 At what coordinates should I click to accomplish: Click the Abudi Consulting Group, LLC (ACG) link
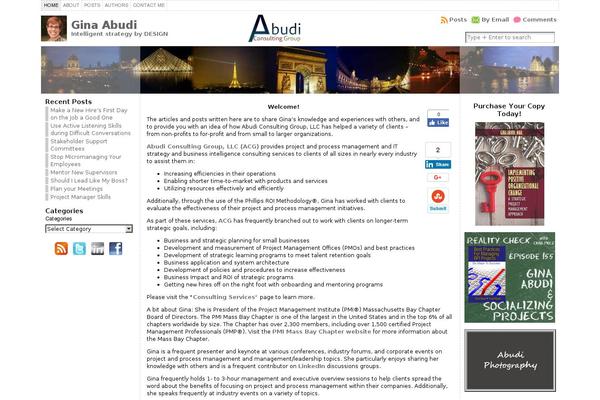point(203,147)
